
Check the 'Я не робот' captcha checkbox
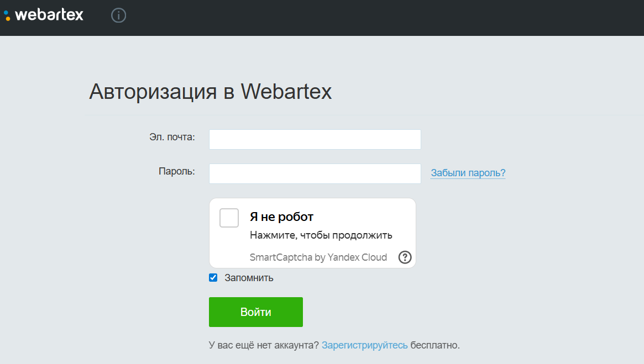click(x=228, y=218)
